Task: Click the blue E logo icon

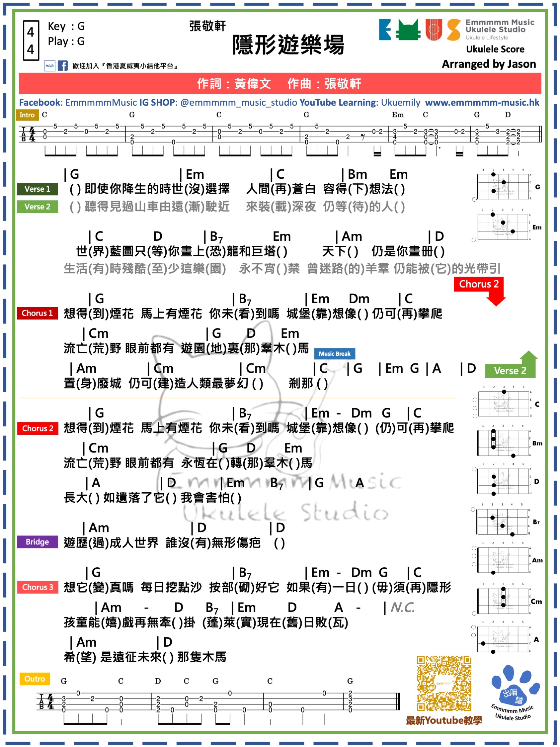Action: [385, 29]
